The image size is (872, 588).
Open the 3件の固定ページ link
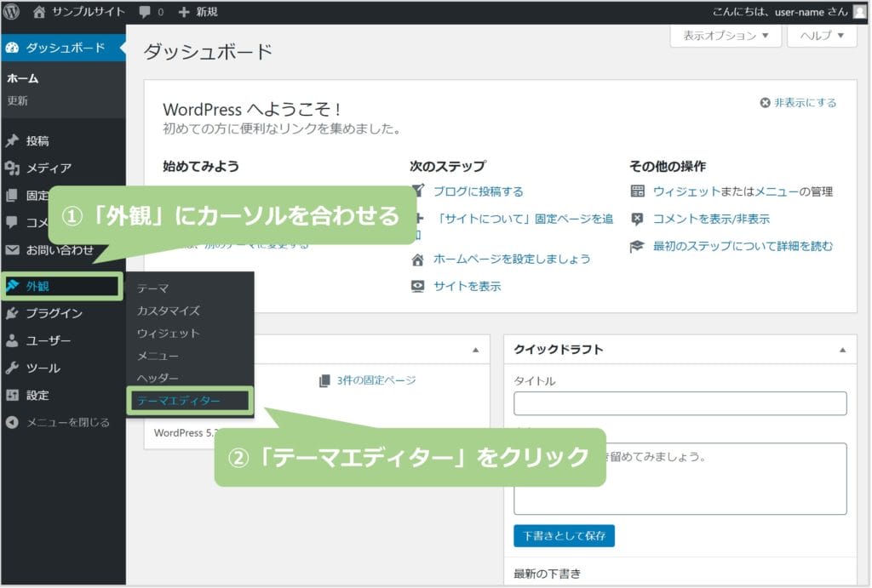(x=375, y=380)
